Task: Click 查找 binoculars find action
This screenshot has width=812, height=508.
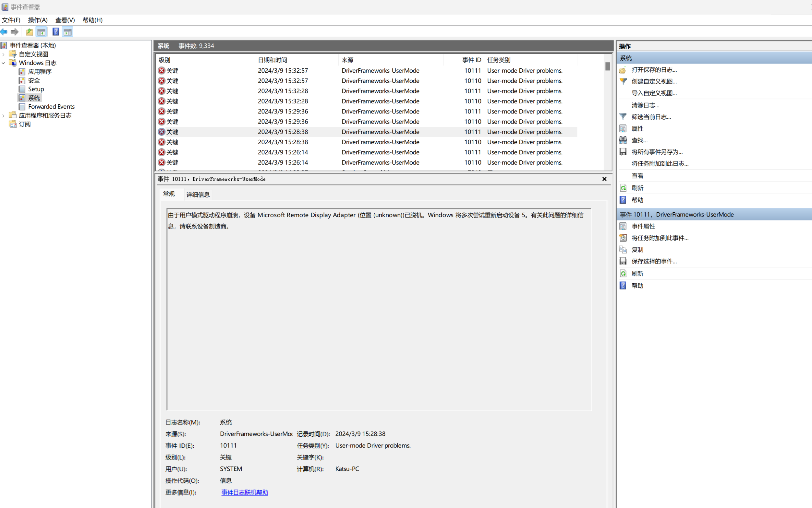Action: [639, 140]
